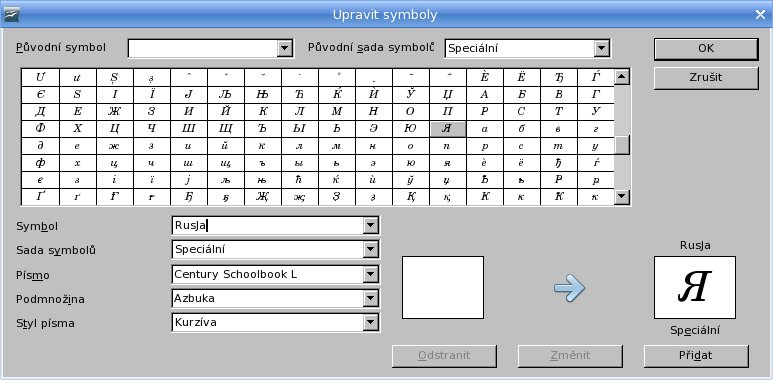Add the symbol with Přidat button
Viewport: 773px width, 380px height.
click(696, 355)
